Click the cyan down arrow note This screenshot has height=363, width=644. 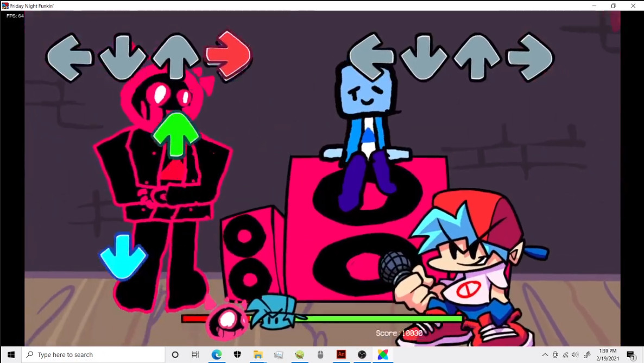click(123, 257)
